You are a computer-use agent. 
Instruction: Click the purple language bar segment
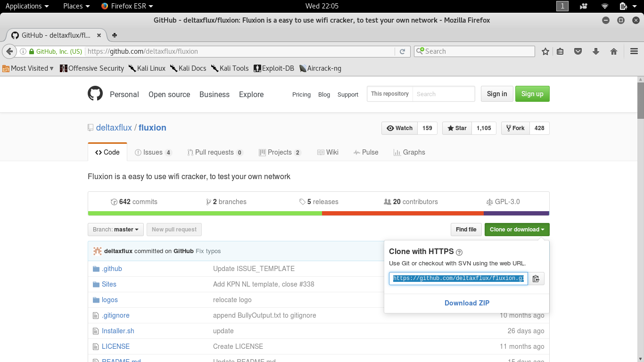pyautogui.click(x=516, y=214)
